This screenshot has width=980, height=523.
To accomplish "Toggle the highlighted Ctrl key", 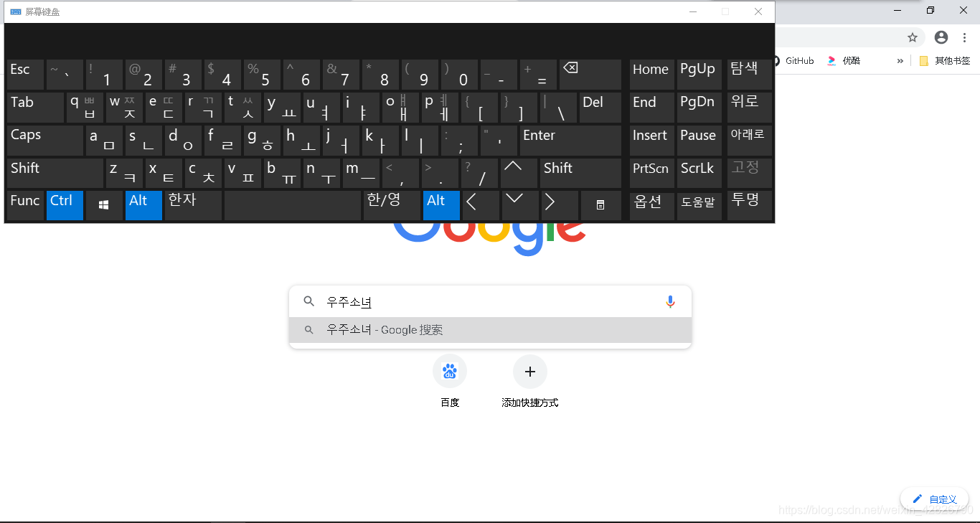I will click(65, 205).
